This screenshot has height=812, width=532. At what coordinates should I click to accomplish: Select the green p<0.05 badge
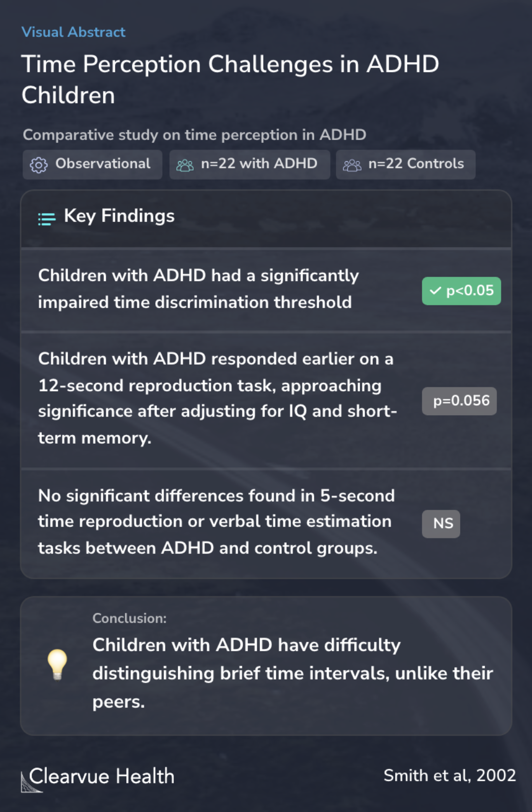click(x=462, y=291)
